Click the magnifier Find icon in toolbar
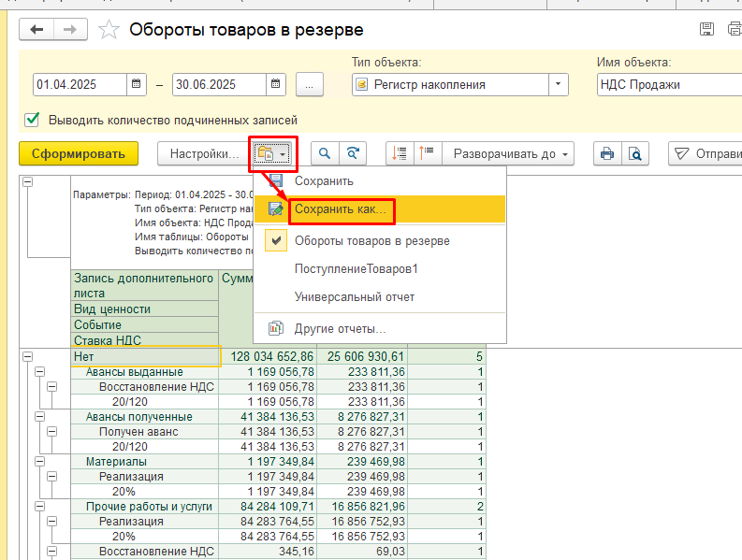This screenshot has width=742, height=560. click(325, 153)
